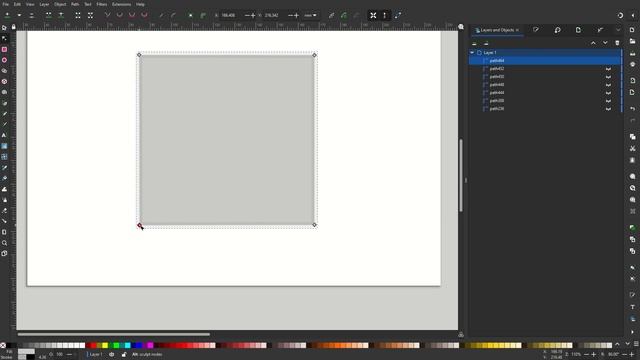Click Delete segment between nodes icon
Viewport: 640px width, 360px height.
point(90,15)
